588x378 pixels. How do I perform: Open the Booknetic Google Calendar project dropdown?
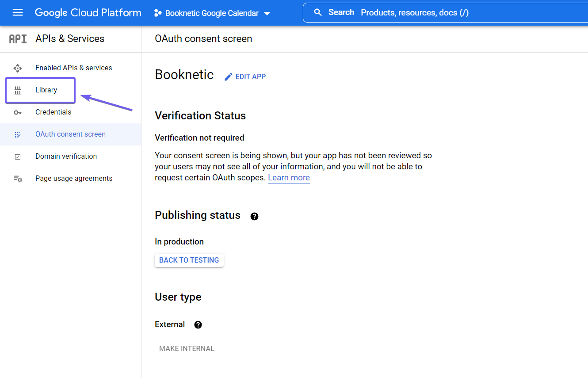point(212,13)
